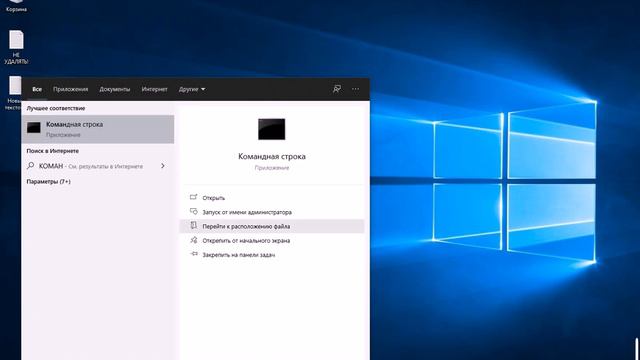The width and height of the screenshot is (640, 360).
Task: Choose Перейти к расположению файла
Action: tap(272, 226)
